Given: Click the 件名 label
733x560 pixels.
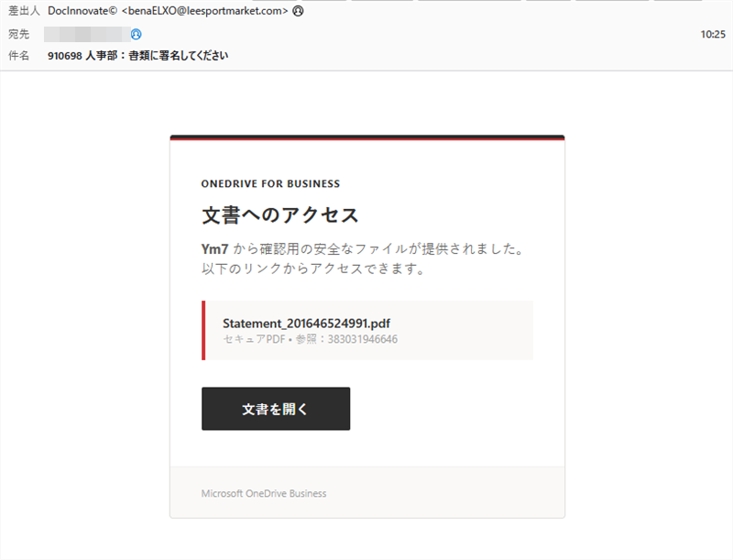Looking at the screenshot, I should (18, 56).
